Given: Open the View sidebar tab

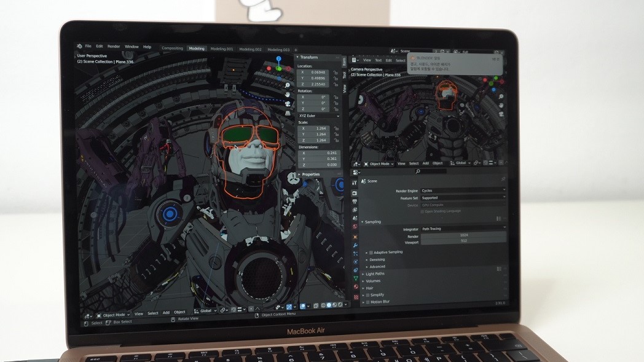Looking at the screenshot, I should click(344, 89).
